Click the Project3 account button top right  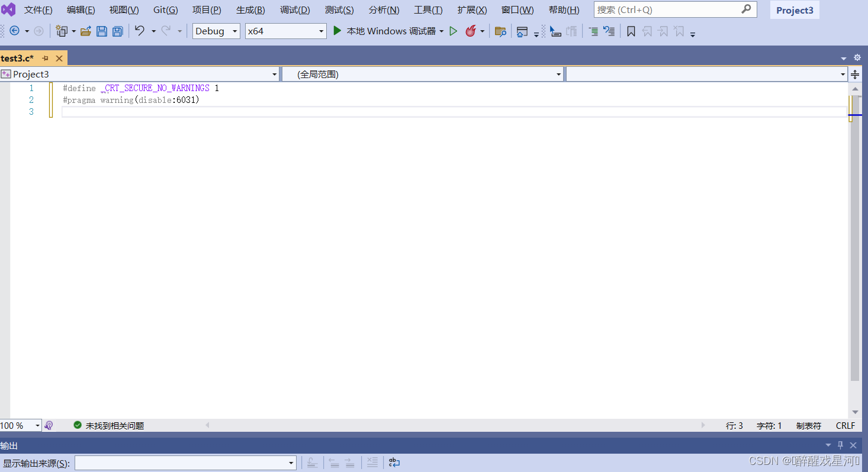(794, 9)
